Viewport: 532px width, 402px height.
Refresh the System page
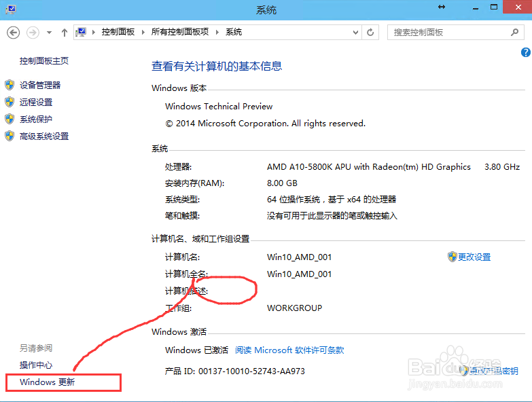click(370, 33)
